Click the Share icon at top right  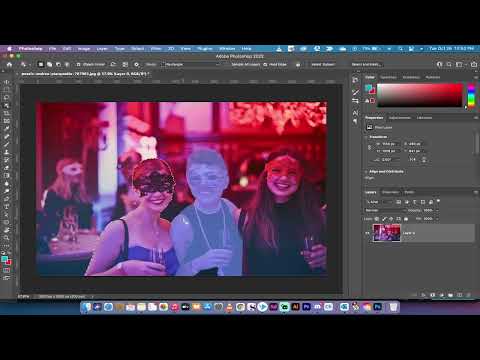pyautogui.click(x=474, y=64)
